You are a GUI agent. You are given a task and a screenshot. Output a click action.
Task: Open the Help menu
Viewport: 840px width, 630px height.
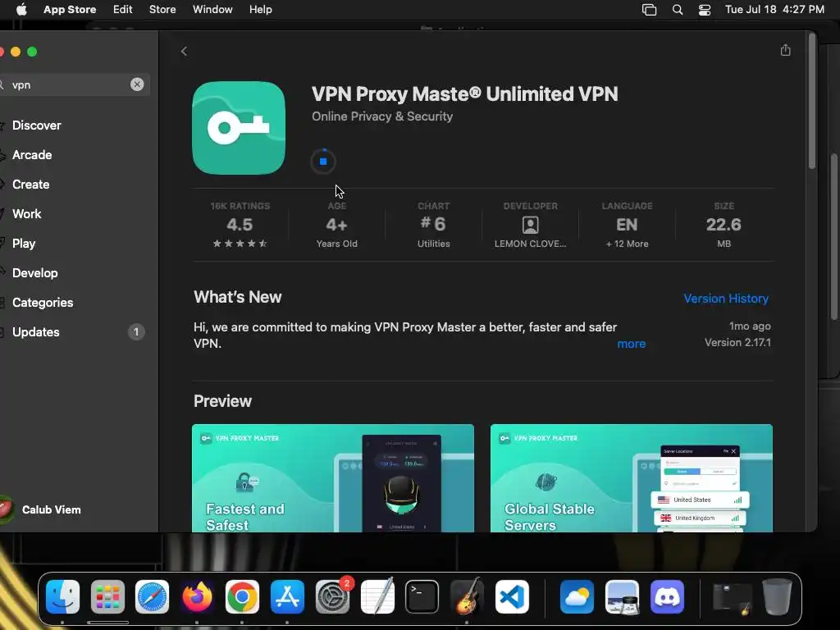coord(260,9)
